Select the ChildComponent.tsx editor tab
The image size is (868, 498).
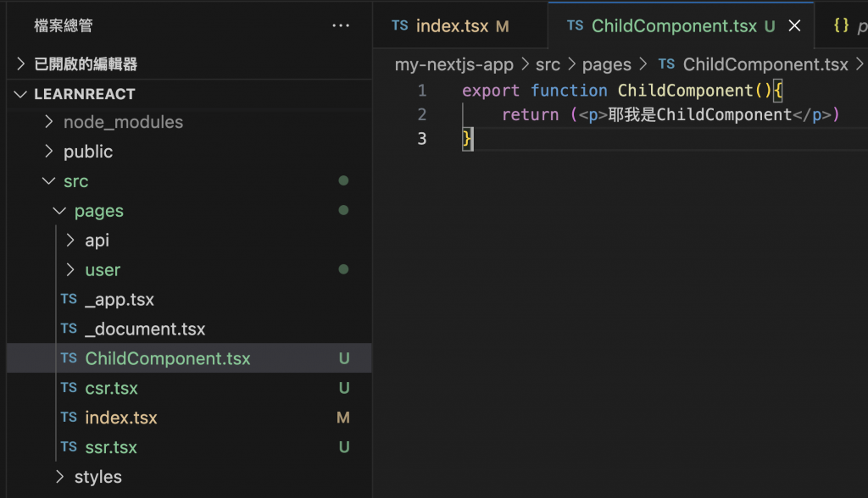tap(674, 26)
